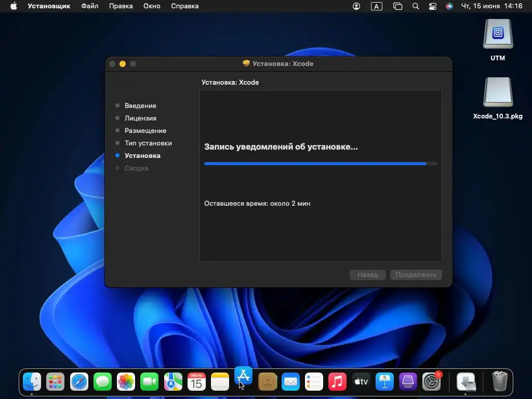Open the Окно menu
Screen dimensions: 532x399
click(x=152, y=6)
